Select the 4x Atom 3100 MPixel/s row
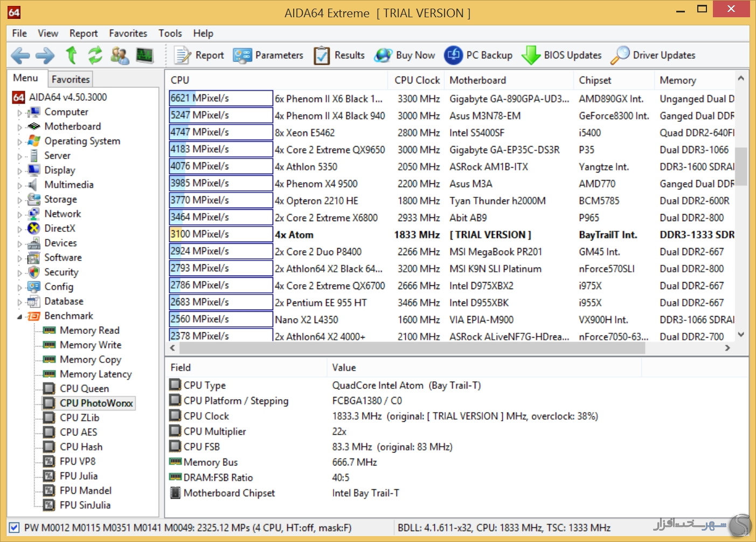The width and height of the screenshot is (756, 542). pyautogui.click(x=452, y=235)
